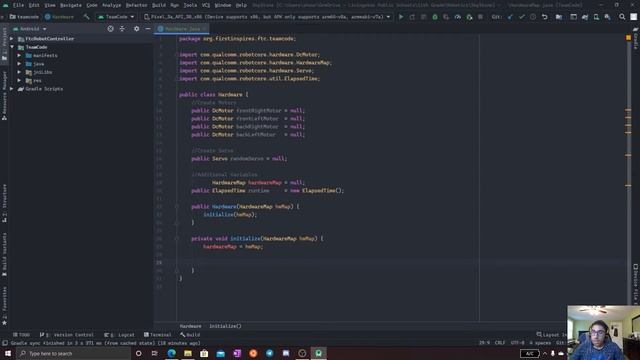The width and height of the screenshot is (640, 360).
Task: Expand the jniLibs folder
Action: pos(19,72)
